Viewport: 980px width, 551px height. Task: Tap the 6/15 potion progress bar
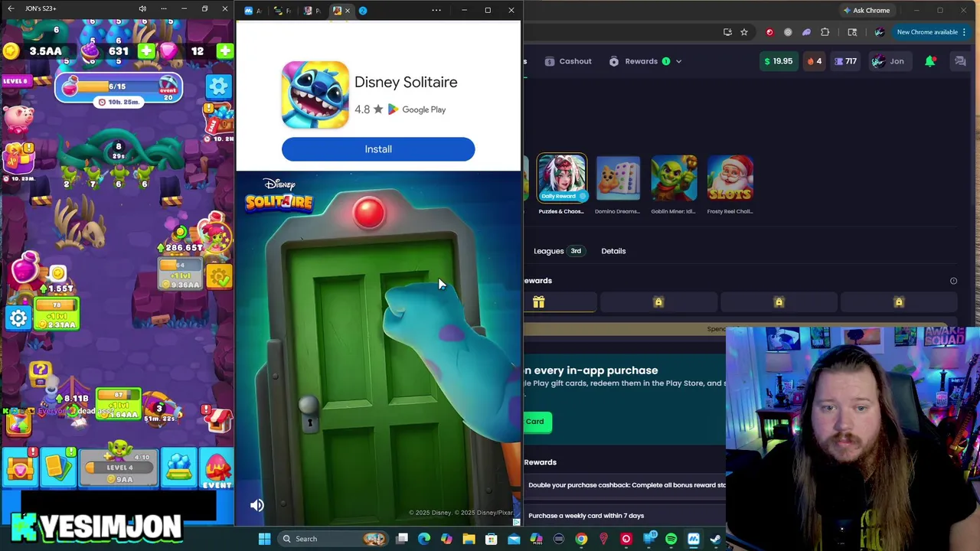point(119,86)
